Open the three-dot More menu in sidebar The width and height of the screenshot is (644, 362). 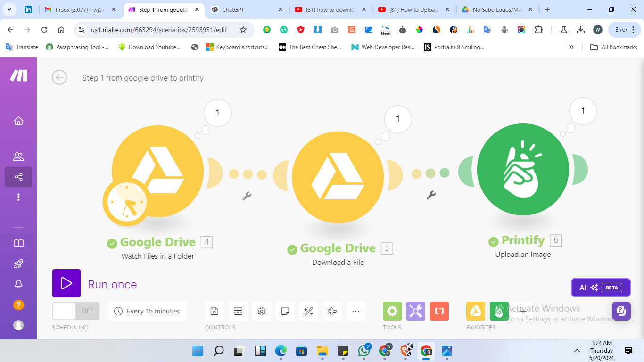[x=18, y=197]
